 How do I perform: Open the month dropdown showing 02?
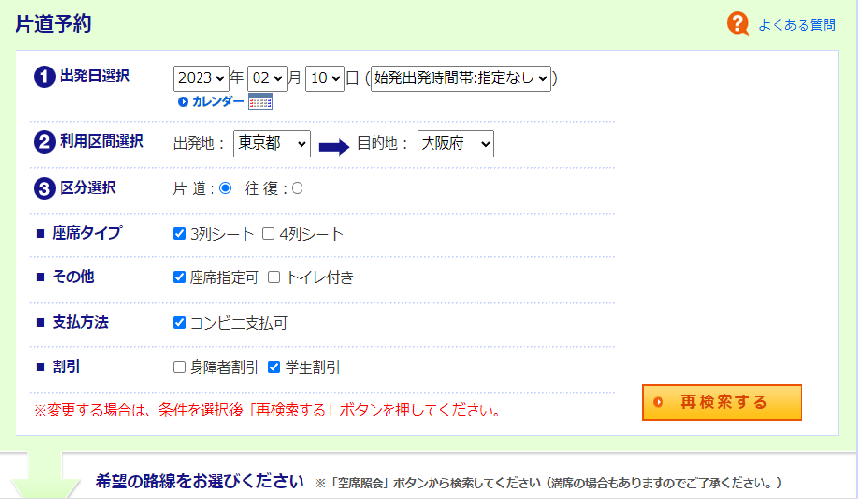(x=267, y=78)
